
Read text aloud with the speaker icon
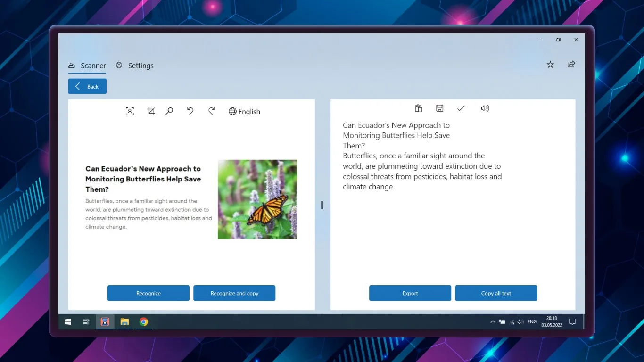[485, 108]
